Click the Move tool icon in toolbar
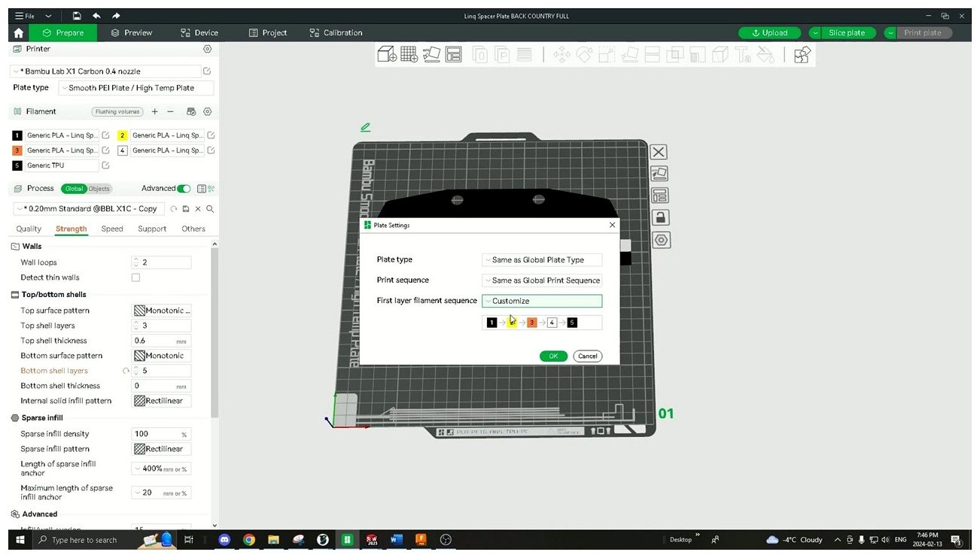This screenshot has height=558, width=980. coord(561,54)
